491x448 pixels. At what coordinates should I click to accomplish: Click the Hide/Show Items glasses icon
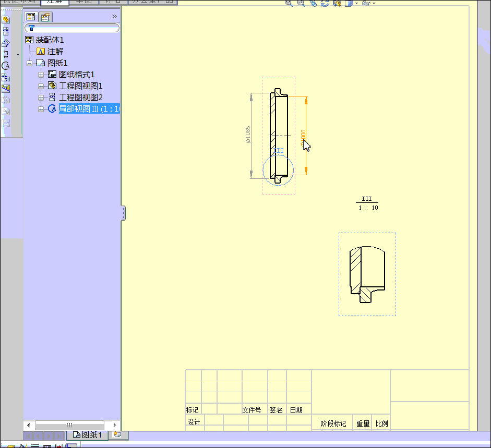(366, 3)
